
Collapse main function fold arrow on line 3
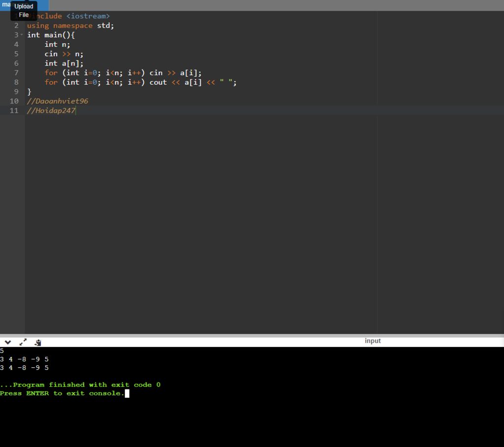click(x=22, y=35)
